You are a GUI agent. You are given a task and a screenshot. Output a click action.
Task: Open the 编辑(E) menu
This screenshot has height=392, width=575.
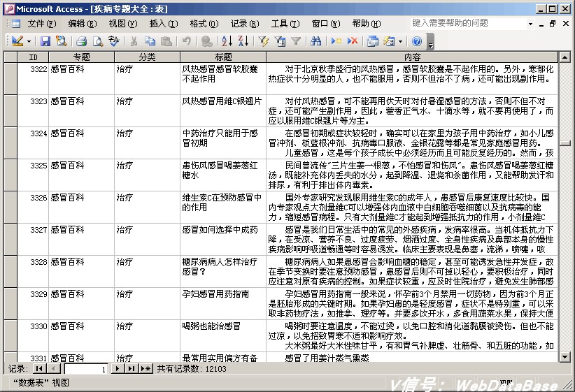tap(83, 24)
